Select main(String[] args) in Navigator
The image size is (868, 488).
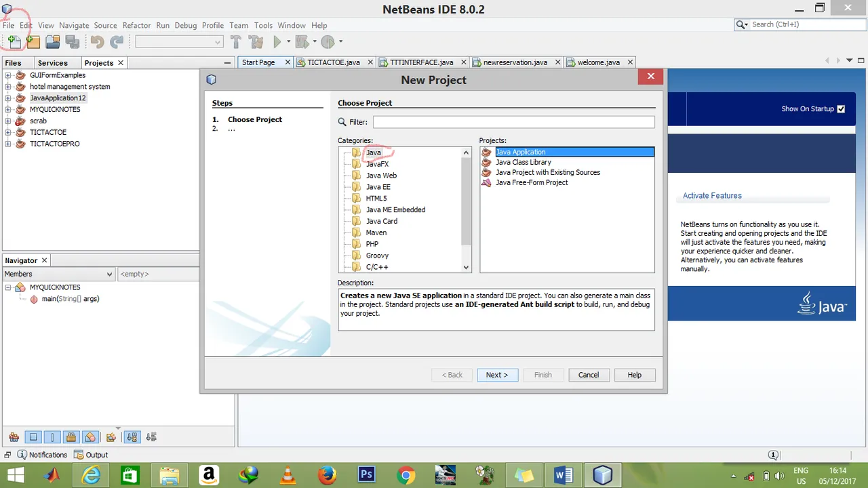(x=70, y=299)
